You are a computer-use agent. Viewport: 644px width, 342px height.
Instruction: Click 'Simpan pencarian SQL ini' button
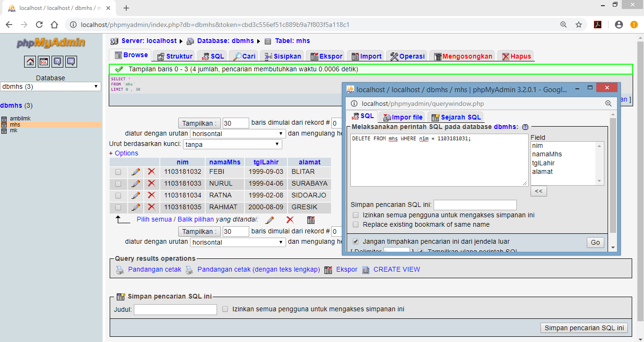[x=584, y=328]
